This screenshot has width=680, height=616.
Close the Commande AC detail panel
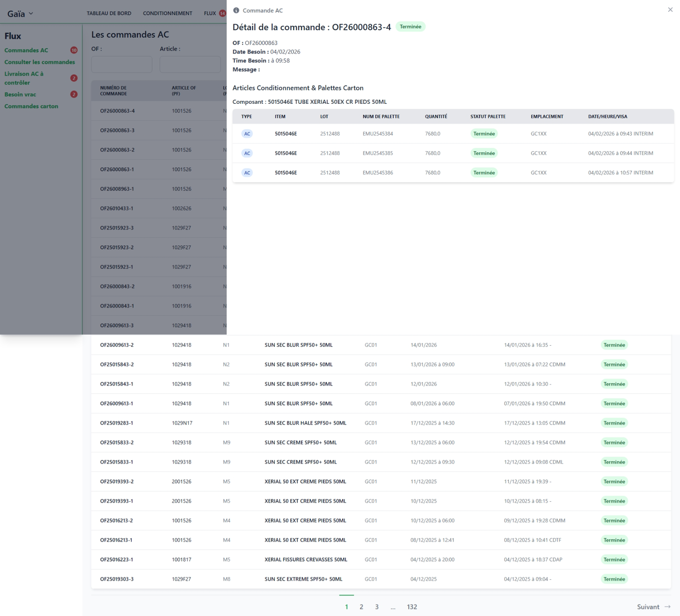(x=670, y=10)
